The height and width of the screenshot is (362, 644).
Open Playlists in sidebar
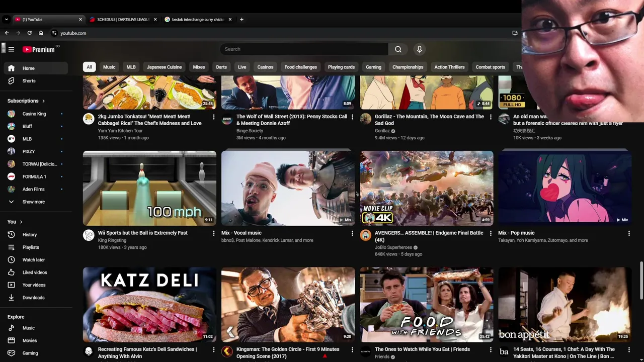click(35, 247)
